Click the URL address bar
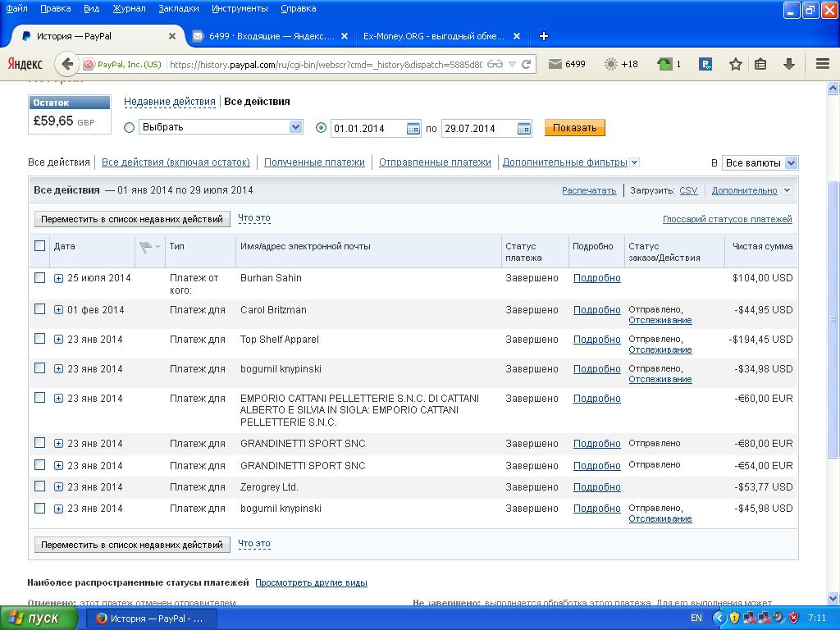 pos(326,64)
